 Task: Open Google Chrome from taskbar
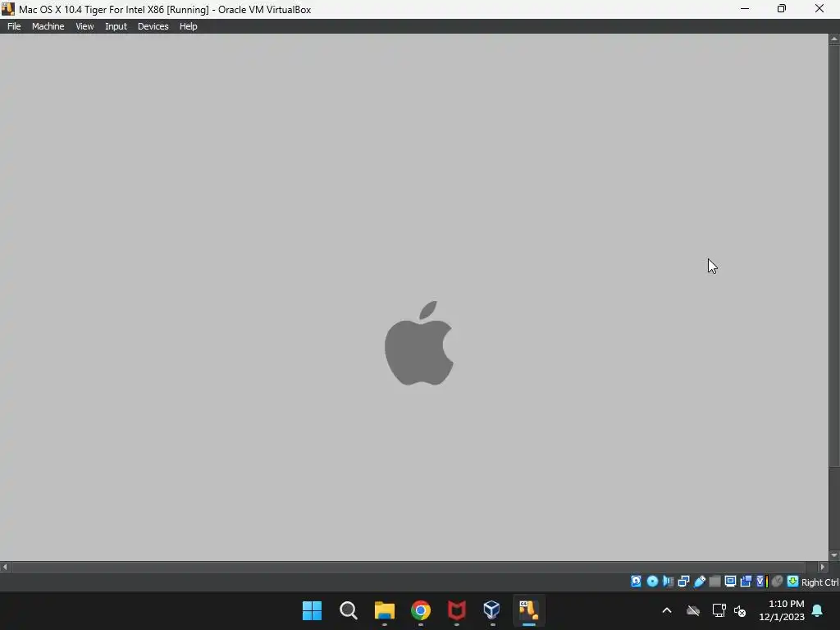click(x=421, y=610)
